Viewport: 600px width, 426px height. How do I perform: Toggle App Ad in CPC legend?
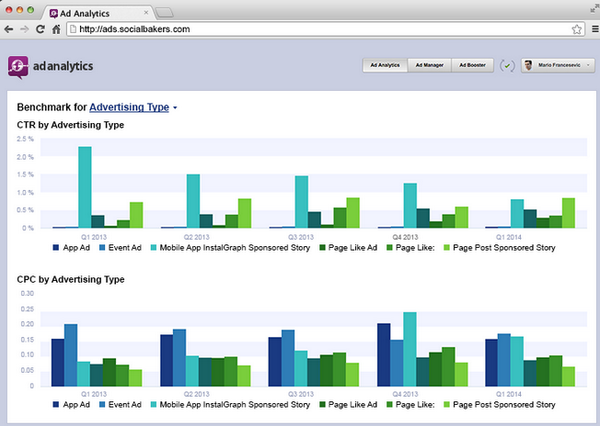point(71,405)
